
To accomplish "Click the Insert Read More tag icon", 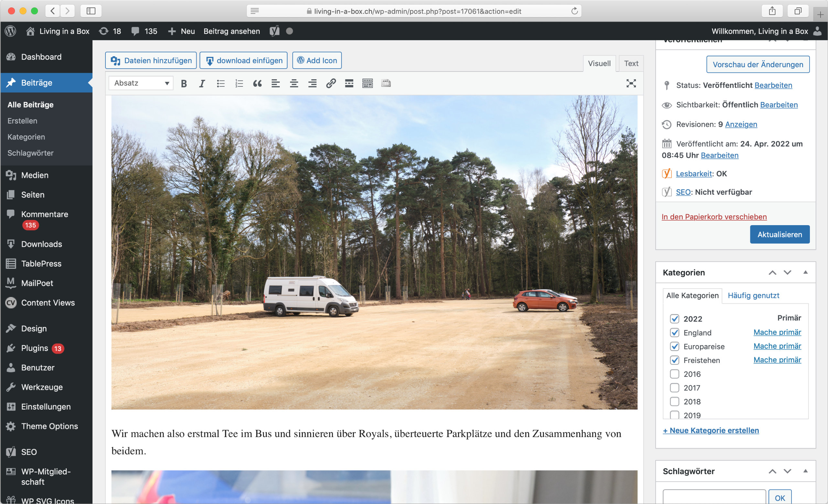I will click(349, 83).
